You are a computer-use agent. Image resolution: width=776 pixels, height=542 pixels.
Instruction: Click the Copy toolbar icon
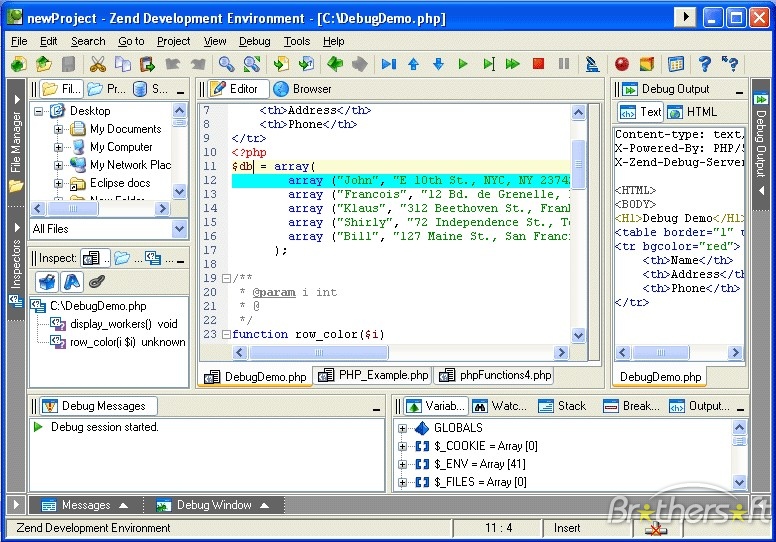123,64
